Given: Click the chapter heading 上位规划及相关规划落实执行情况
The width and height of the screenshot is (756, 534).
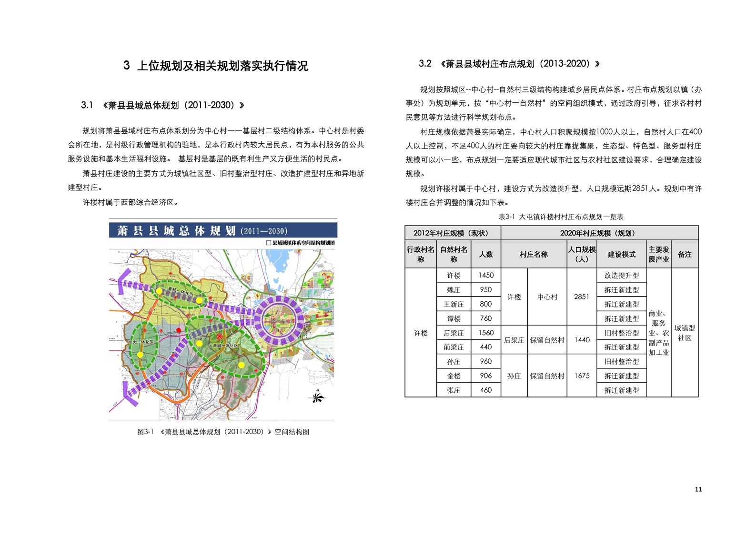Looking at the screenshot, I should coord(215,66).
